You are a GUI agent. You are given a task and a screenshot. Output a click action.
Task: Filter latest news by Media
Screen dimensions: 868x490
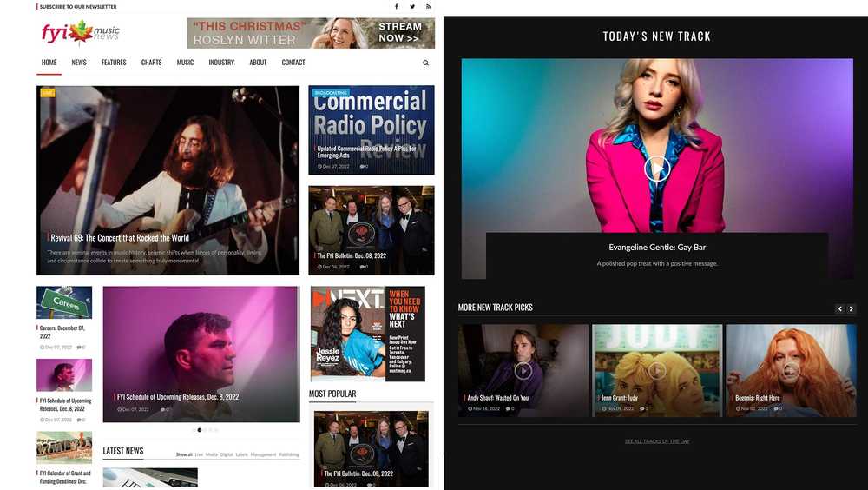[x=212, y=454]
